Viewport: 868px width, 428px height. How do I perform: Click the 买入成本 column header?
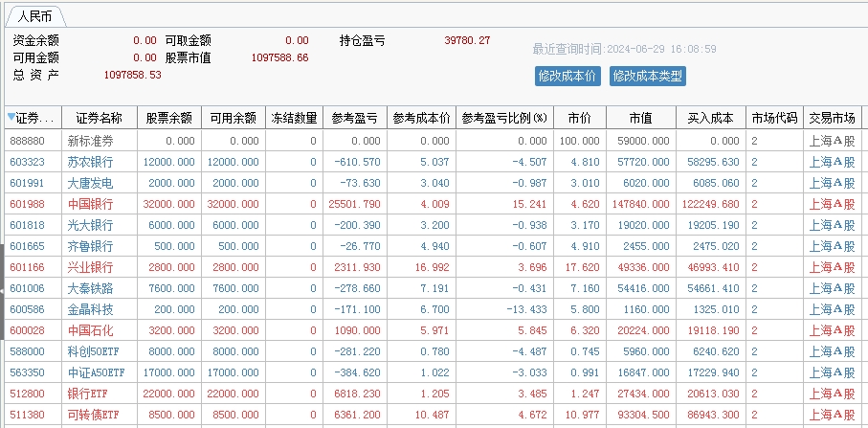(710, 118)
